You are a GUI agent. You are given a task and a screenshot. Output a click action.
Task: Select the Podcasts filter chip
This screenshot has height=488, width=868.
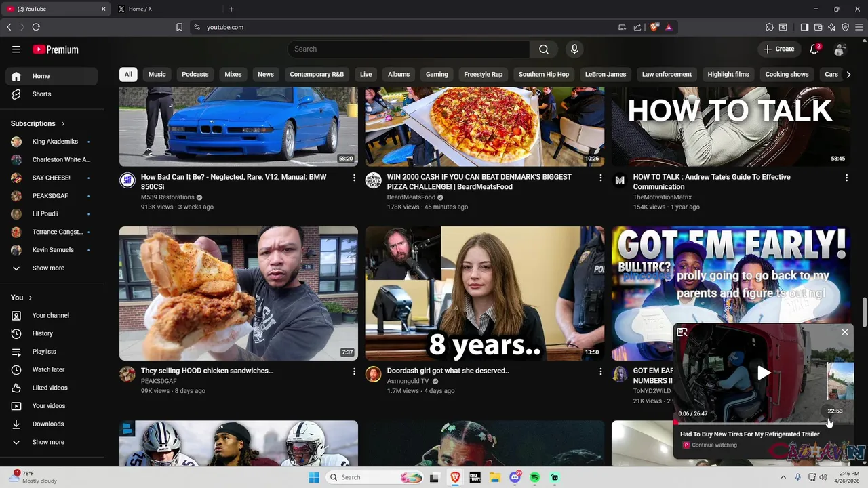[195, 75]
